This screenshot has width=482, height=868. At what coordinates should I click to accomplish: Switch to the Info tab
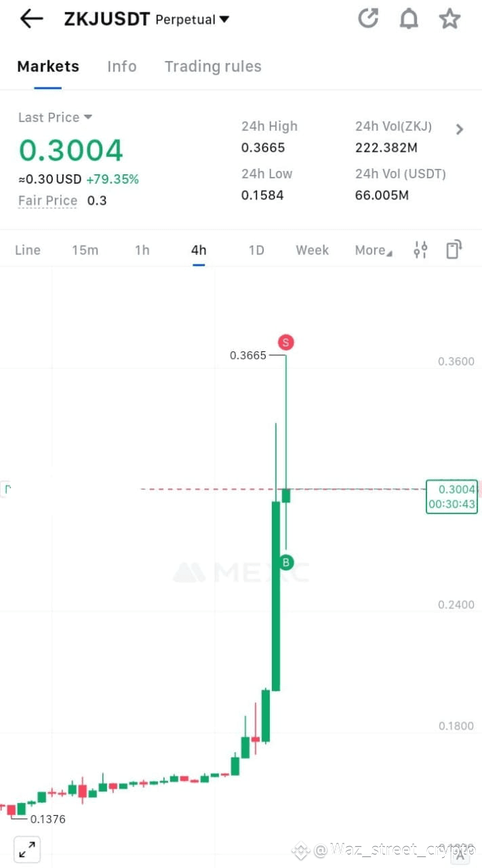coord(122,66)
